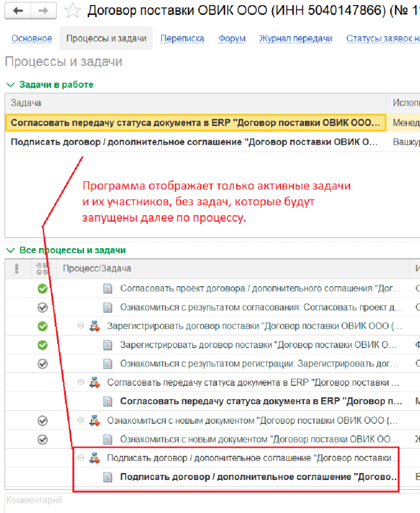Go to the 'Форум' section
The height and width of the screenshot is (513, 420).
232,39
